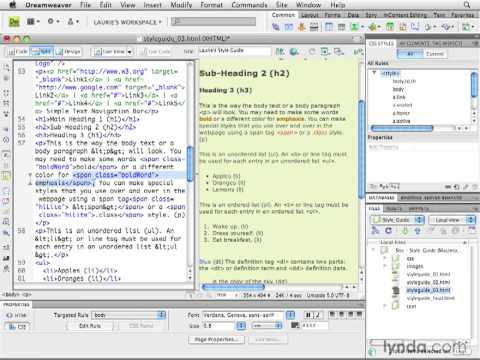480x360 pixels.
Task: Click the CSS mode button in Properties
Action: 17,327
